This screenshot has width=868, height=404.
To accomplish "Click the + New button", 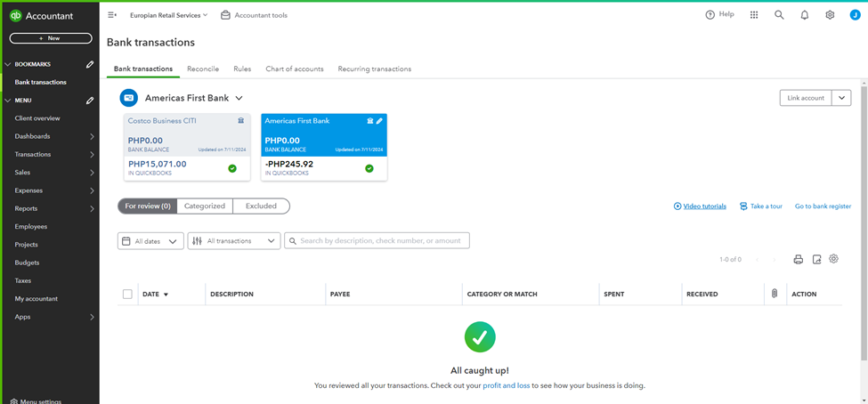I will coord(51,38).
